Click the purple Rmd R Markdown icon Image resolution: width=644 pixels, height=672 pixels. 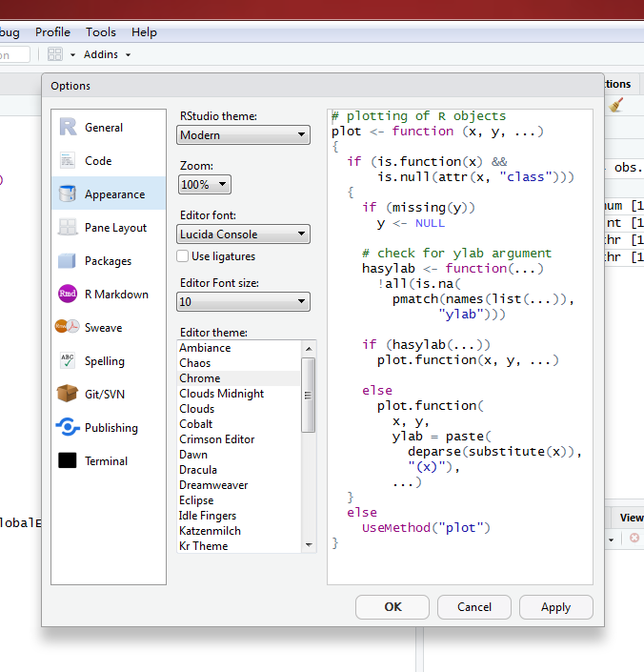[68, 294]
